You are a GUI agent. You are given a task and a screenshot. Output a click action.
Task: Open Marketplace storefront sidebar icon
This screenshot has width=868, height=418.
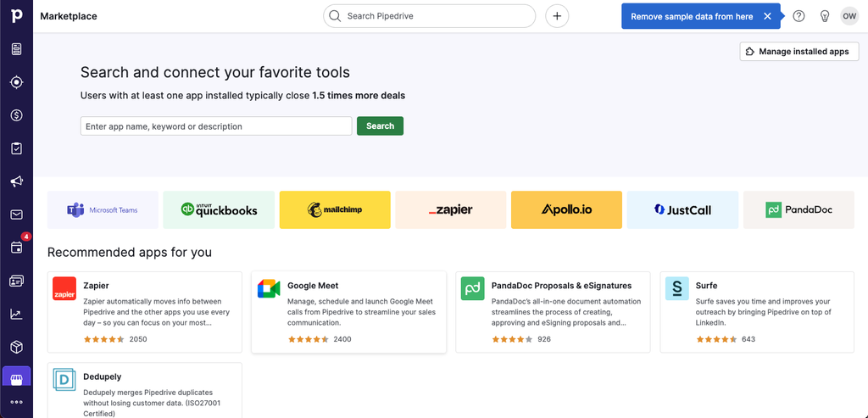coord(16,379)
